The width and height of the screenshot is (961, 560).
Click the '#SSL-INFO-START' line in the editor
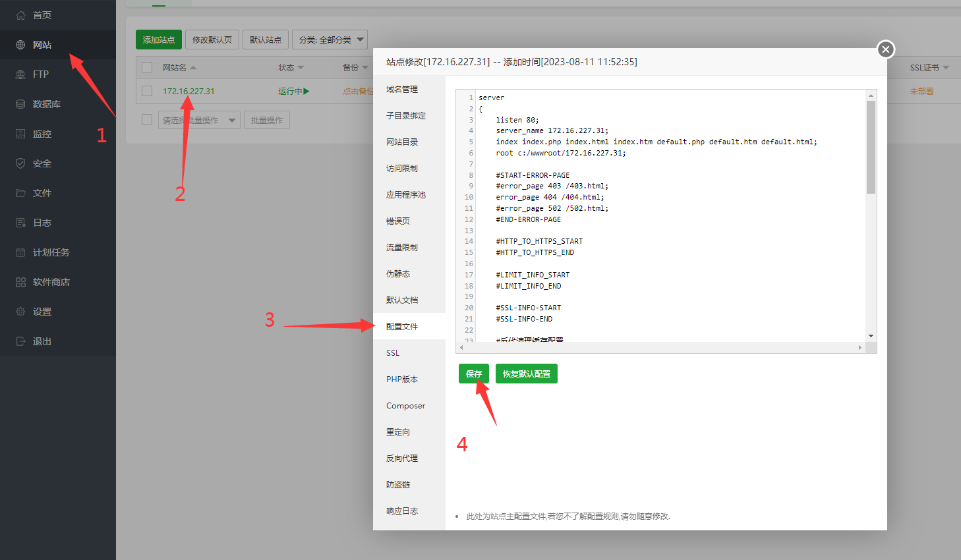click(529, 308)
